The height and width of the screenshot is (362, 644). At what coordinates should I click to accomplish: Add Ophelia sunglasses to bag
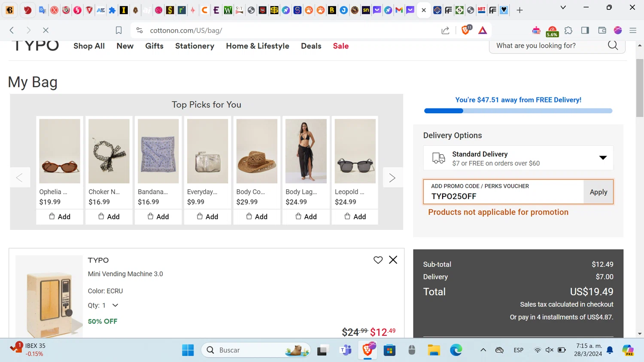pyautogui.click(x=60, y=217)
